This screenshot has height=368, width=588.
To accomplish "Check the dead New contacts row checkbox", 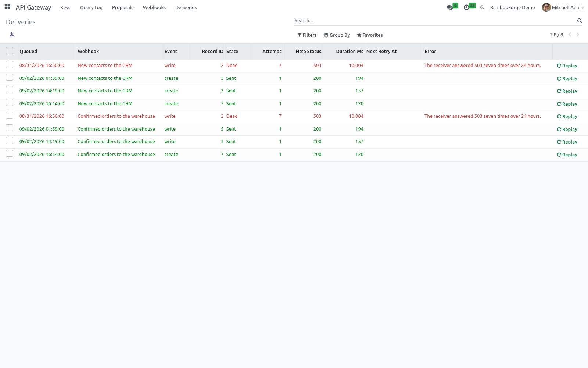I will pos(10,65).
